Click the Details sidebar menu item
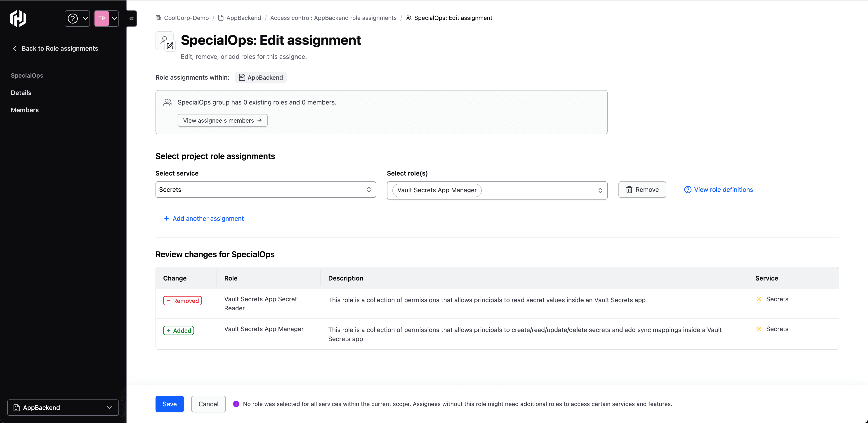Image resolution: width=868 pixels, height=423 pixels. (21, 93)
